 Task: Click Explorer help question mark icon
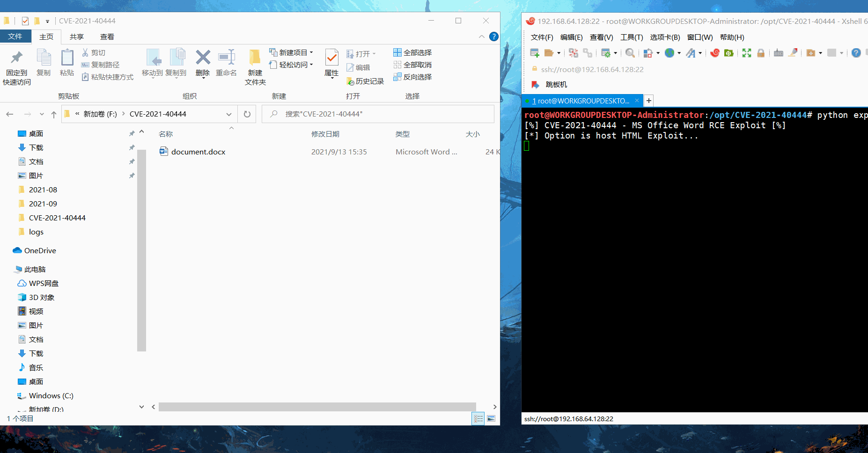tap(493, 37)
